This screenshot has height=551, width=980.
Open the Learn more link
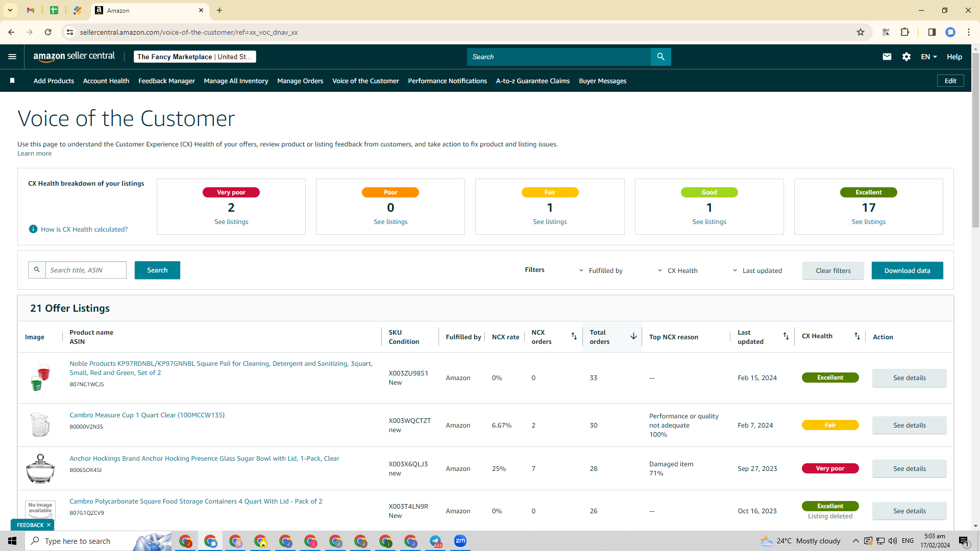tap(34, 153)
